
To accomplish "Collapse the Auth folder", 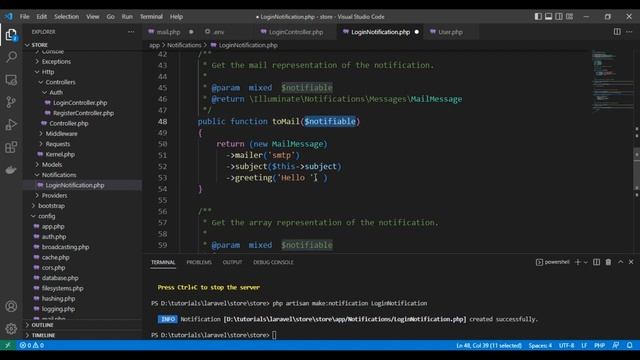I will (56, 92).
